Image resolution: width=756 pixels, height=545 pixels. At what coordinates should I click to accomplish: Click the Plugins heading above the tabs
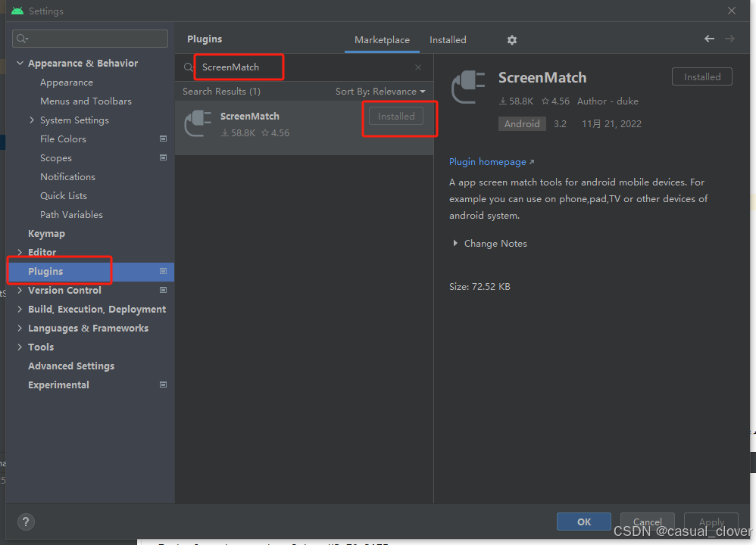tap(205, 39)
